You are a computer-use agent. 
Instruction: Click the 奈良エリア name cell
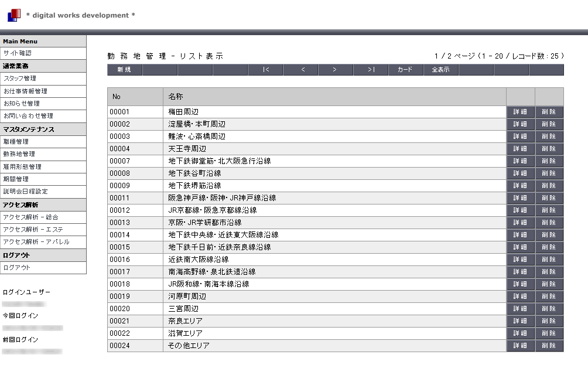click(x=335, y=321)
